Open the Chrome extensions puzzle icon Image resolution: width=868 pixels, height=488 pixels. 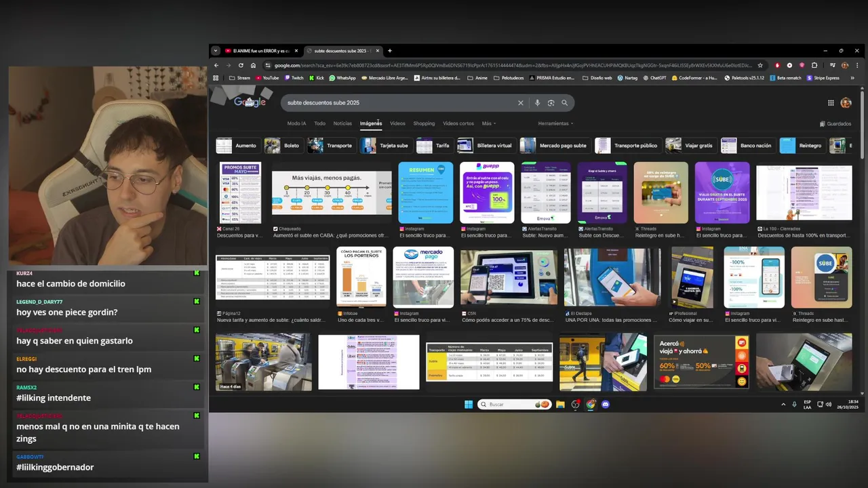coord(814,65)
